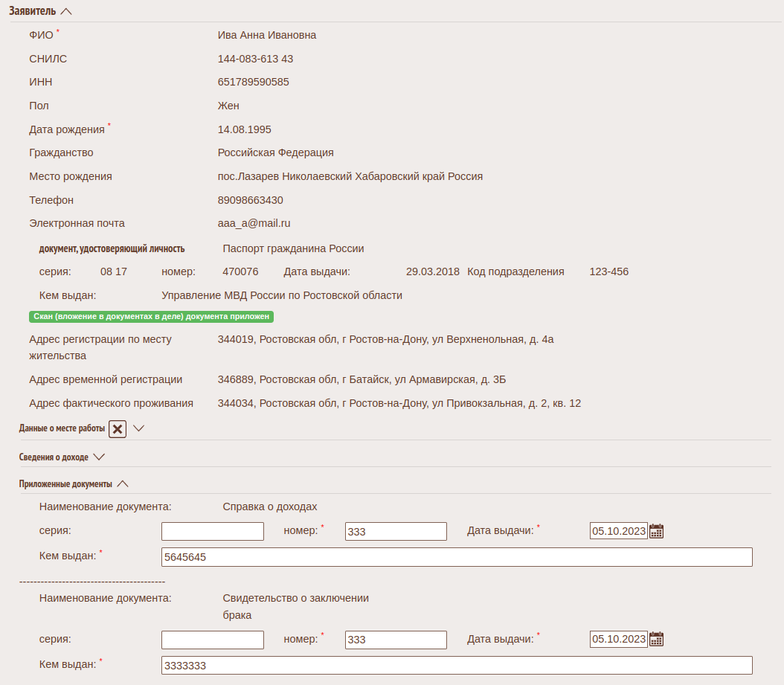Focus the номер field of Справка о доходах
The image size is (784, 685).
point(396,531)
